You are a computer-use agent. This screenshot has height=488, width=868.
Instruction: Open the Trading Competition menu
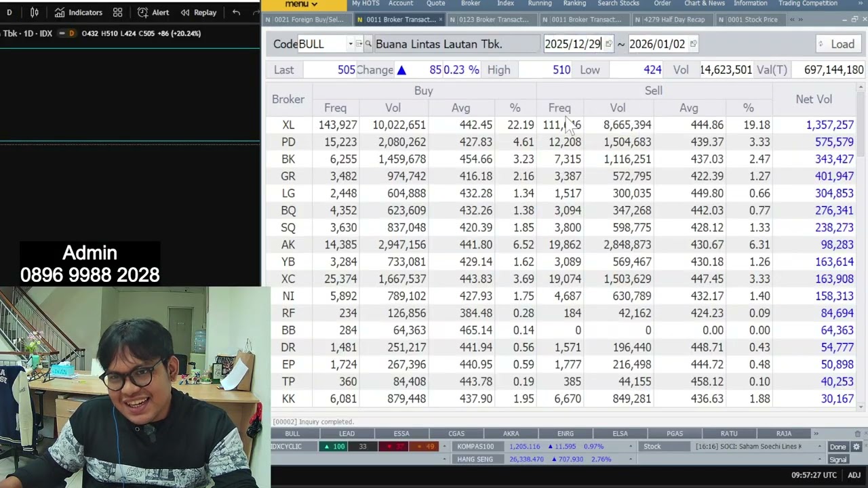808,3
